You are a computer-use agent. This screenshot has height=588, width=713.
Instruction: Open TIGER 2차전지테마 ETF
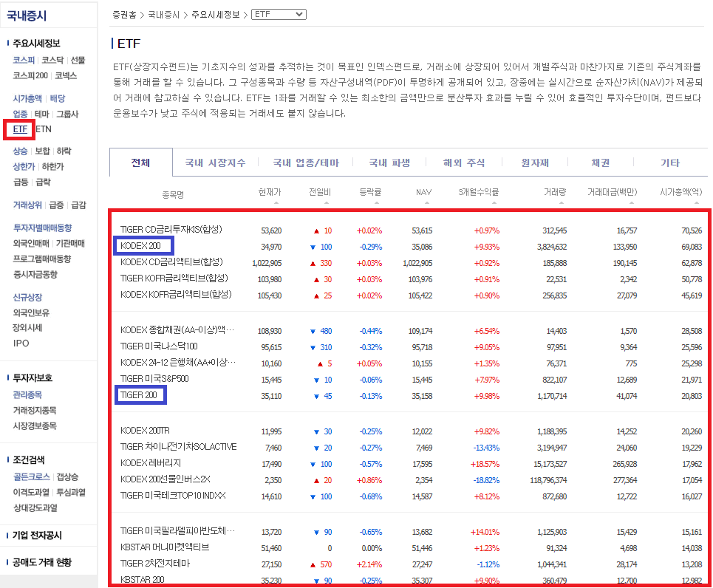click(x=154, y=564)
